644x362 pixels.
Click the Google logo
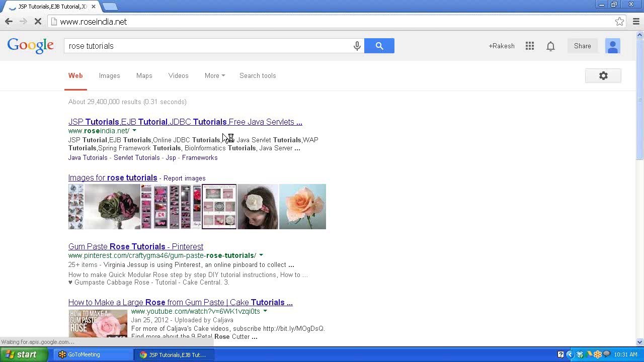30,45
